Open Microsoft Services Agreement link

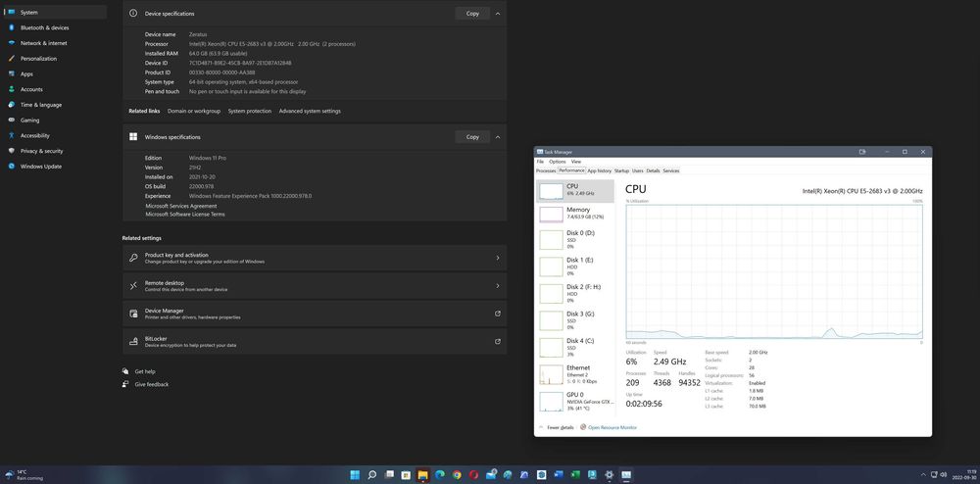180,206
